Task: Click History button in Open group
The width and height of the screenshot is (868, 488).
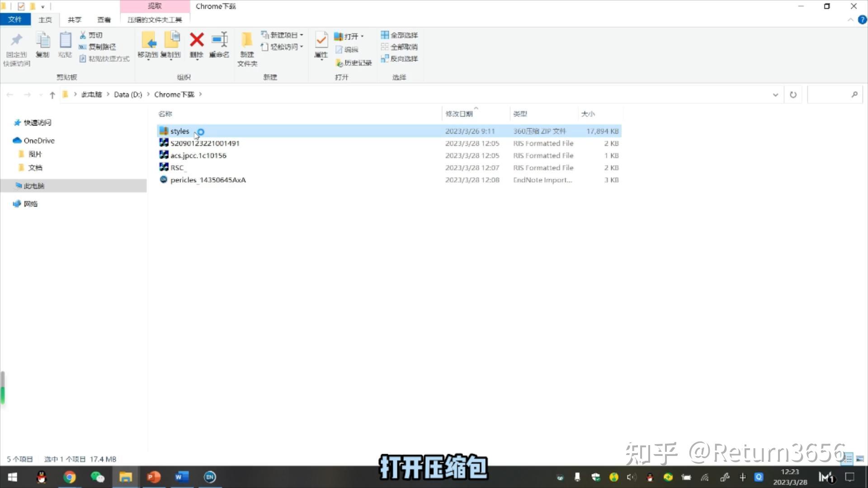Action: click(x=354, y=63)
